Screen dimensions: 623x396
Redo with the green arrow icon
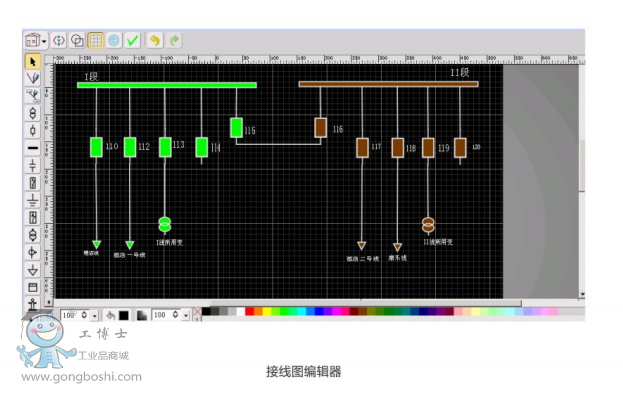(174, 40)
